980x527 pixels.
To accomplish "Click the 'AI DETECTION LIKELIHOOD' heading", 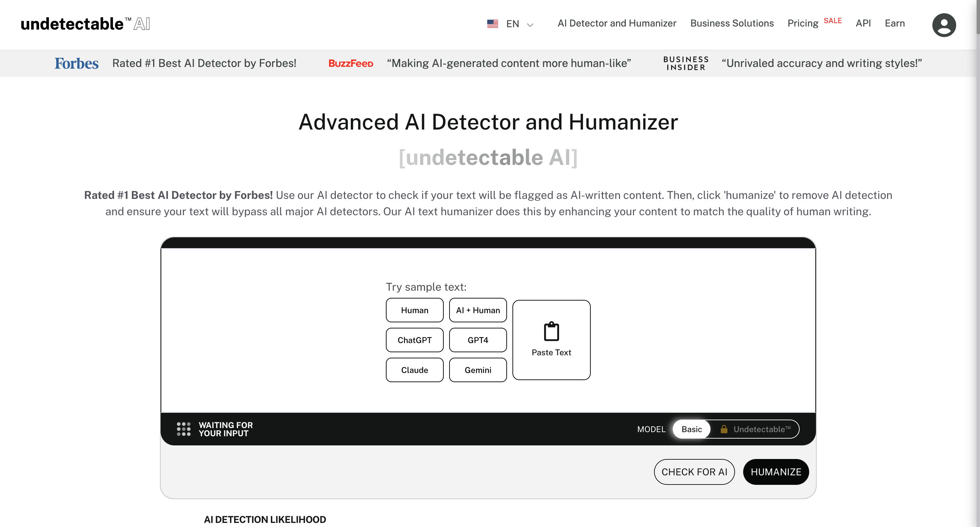I will pos(265,520).
